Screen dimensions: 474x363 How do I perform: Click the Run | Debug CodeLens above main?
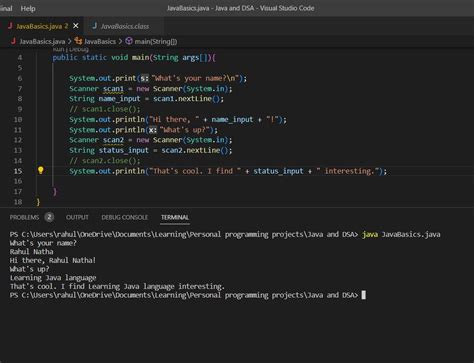point(71,49)
